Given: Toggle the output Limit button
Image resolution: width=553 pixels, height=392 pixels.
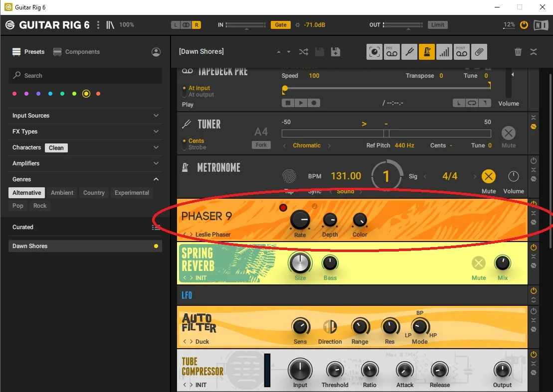Looking at the screenshot, I should pyautogui.click(x=438, y=24).
